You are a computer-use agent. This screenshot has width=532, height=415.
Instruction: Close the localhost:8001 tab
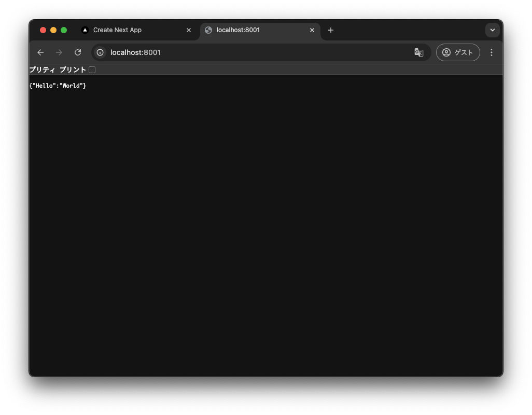[x=312, y=30]
